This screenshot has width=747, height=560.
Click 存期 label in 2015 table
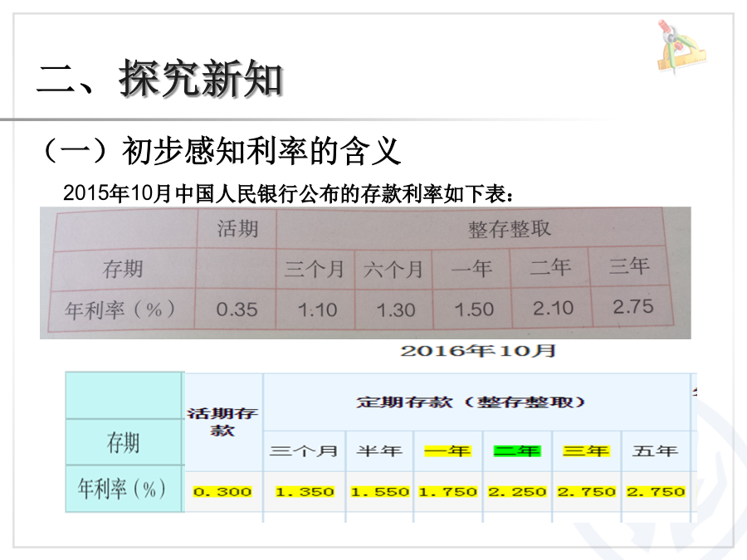[123, 269]
